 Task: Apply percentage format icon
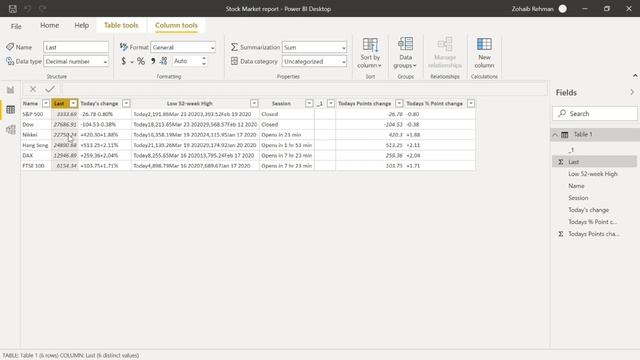coord(141,61)
